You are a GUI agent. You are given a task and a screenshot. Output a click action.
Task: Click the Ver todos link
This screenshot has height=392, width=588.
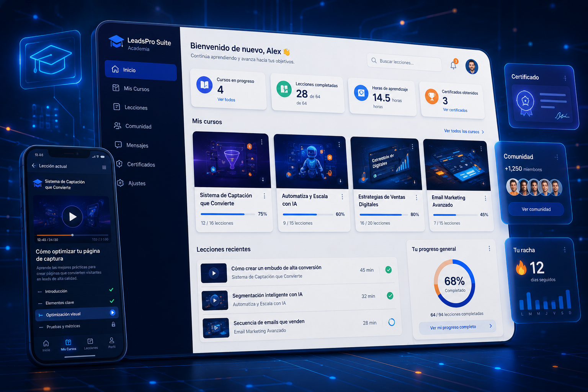(x=226, y=100)
